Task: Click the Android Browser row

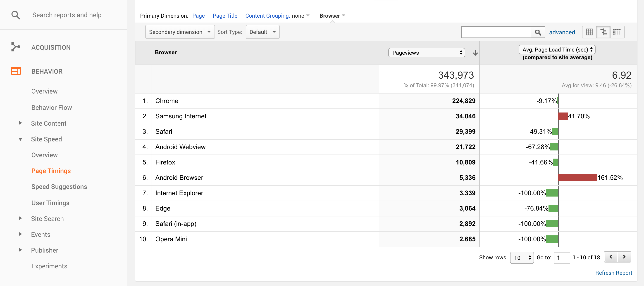Action: [386, 178]
